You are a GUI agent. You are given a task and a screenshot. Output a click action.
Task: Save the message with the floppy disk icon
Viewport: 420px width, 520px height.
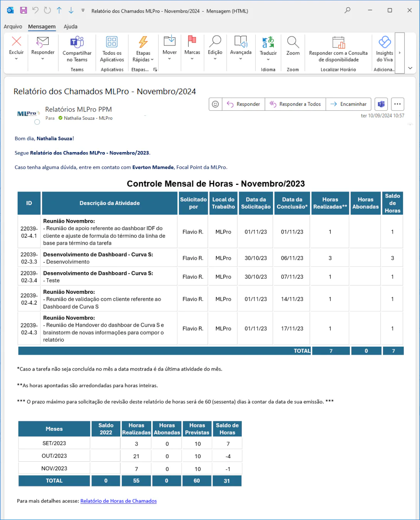click(x=24, y=10)
